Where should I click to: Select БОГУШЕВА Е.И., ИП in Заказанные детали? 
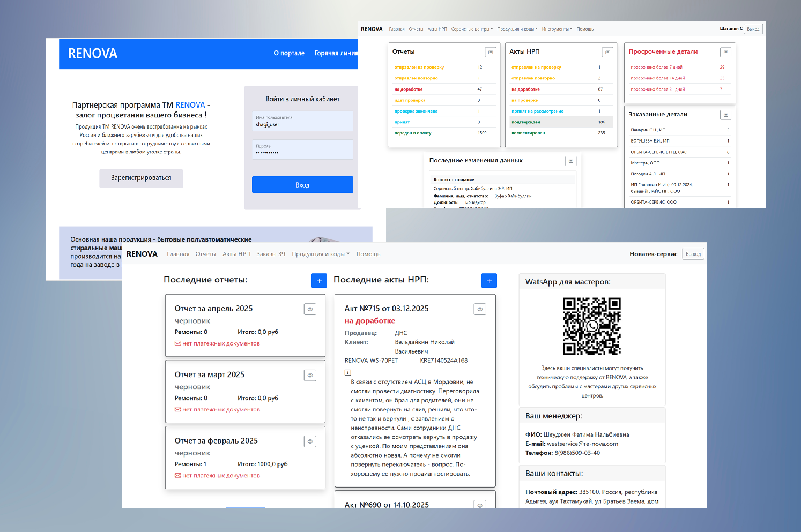[x=680, y=141]
